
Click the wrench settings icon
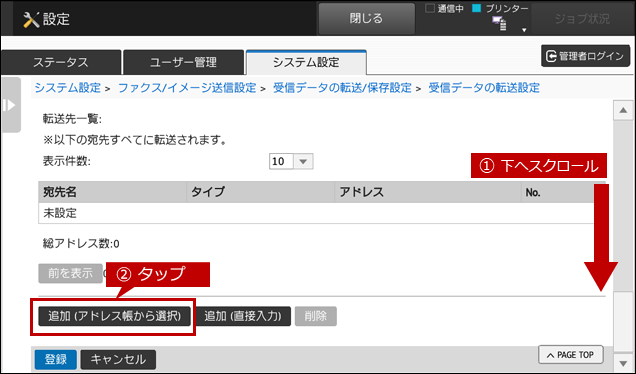pos(31,19)
